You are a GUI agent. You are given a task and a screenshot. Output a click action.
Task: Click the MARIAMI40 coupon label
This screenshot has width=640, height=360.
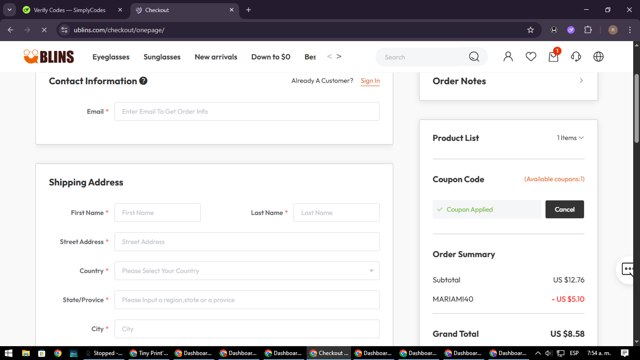pyautogui.click(x=453, y=299)
